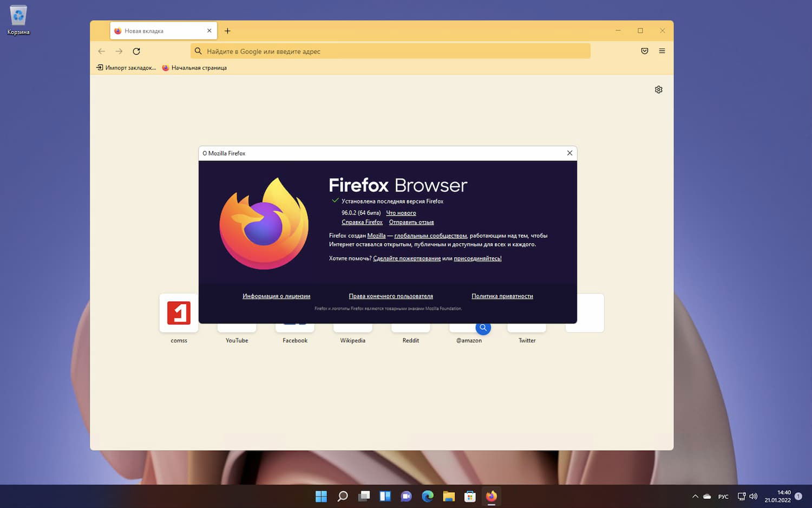This screenshot has width=812, height=508.
Task: Click the version text 96.0.2 (64 бита)
Action: [x=361, y=213]
